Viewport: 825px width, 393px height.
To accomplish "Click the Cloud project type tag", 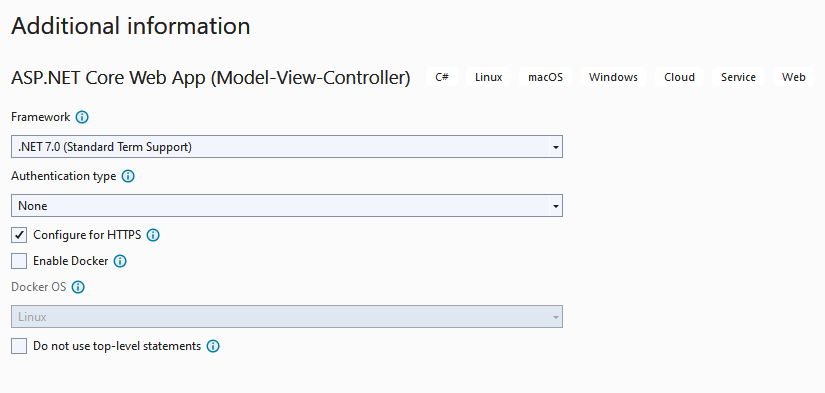I will point(679,77).
